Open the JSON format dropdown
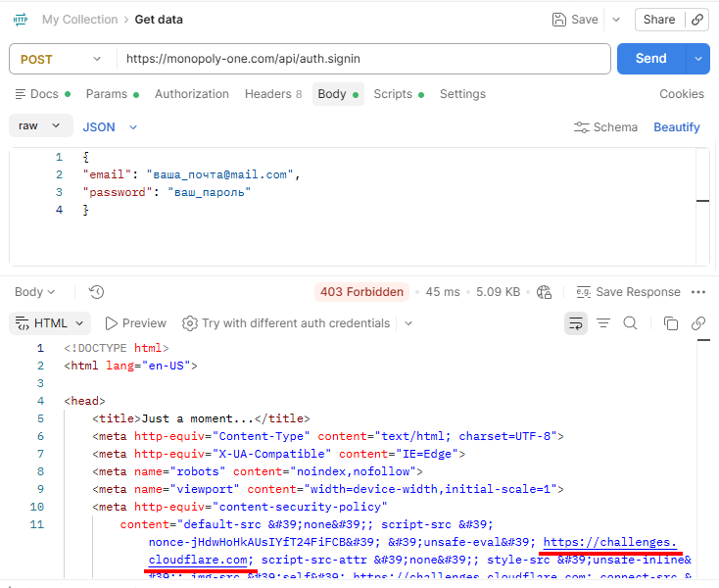The width and height of the screenshot is (719, 588). pyautogui.click(x=110, y=127)
